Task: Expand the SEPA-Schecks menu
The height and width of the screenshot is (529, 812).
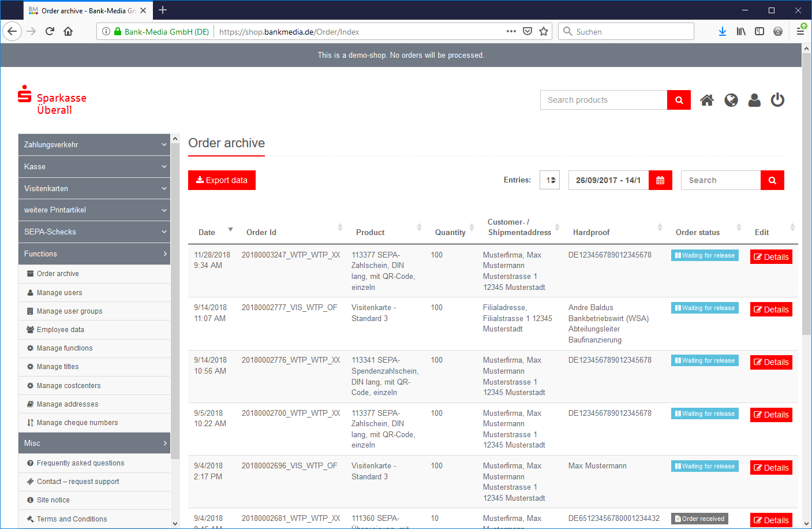Action: click(95, 232)
